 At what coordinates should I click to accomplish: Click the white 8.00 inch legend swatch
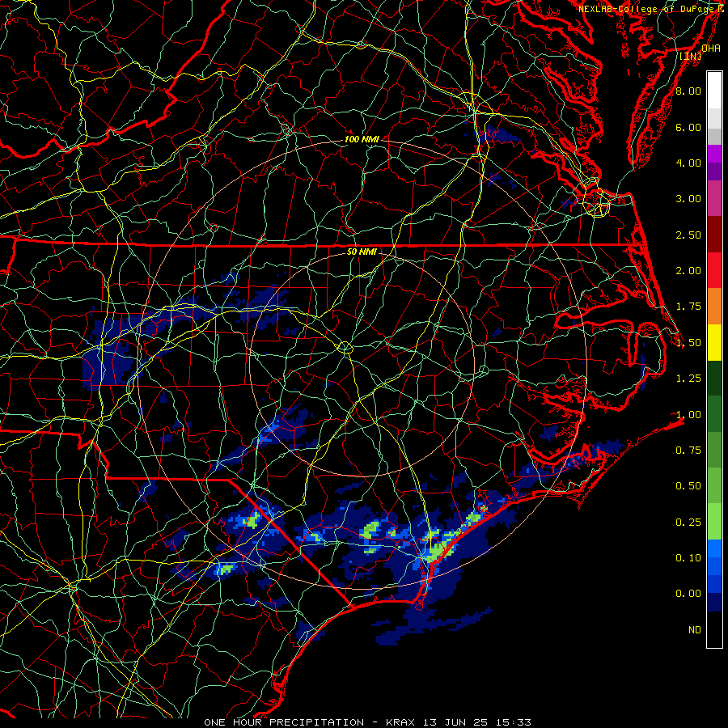(x=714, y=91)
